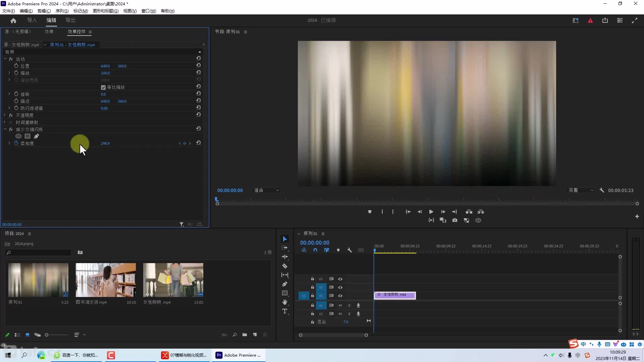This screenshot has height=362, width=644.
Task: Open the red alert notification icon
Action: (590, 20)
